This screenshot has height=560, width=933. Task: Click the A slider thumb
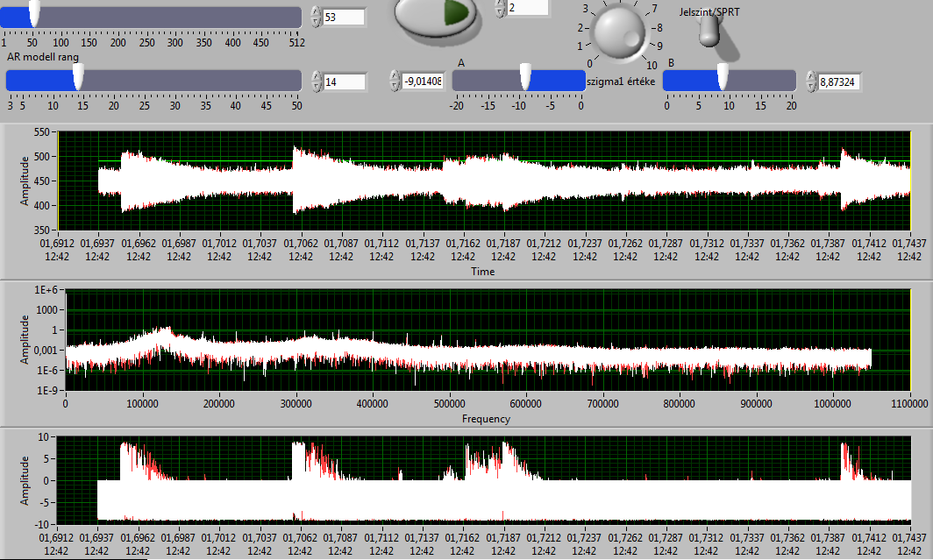click(x=525, y=77)
